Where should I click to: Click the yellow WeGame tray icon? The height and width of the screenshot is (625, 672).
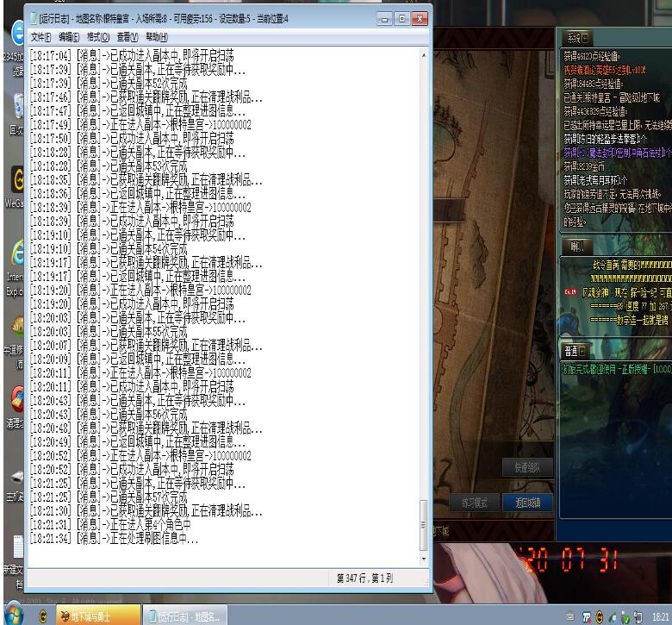(600, 617)
